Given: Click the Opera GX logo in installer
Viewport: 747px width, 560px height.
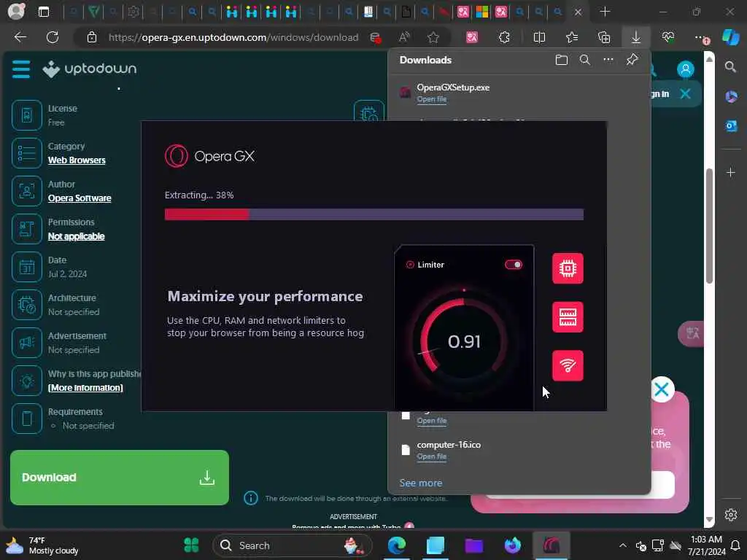Looking at the screenshot, I should (209, 156).
